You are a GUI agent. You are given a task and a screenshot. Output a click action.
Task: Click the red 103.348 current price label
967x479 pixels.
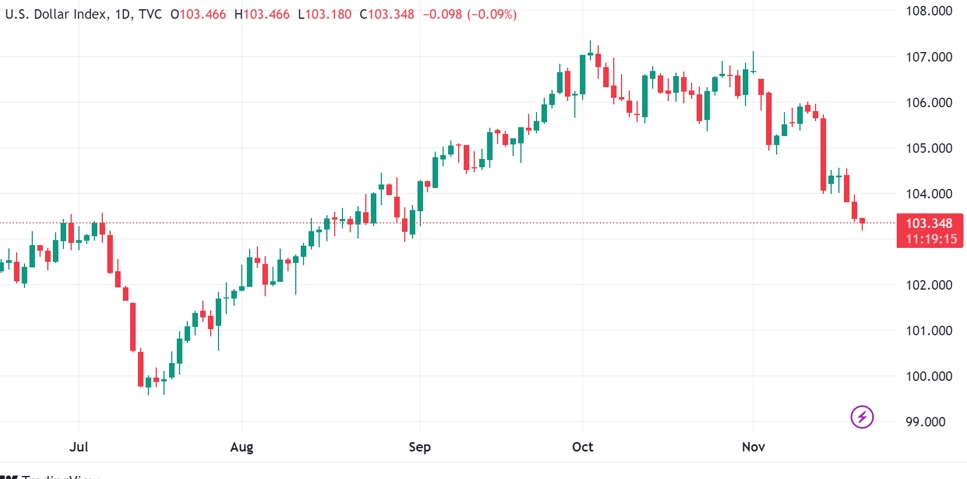pyautogui.click(x=927, y=223)
